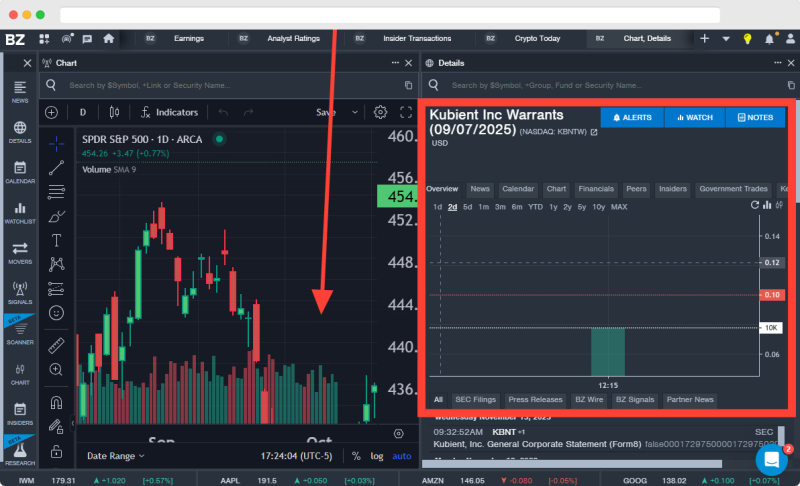The height and width of the screenshot is (486, 800).
Task: Switch to the Peers details tab
Action: point(636,189)
